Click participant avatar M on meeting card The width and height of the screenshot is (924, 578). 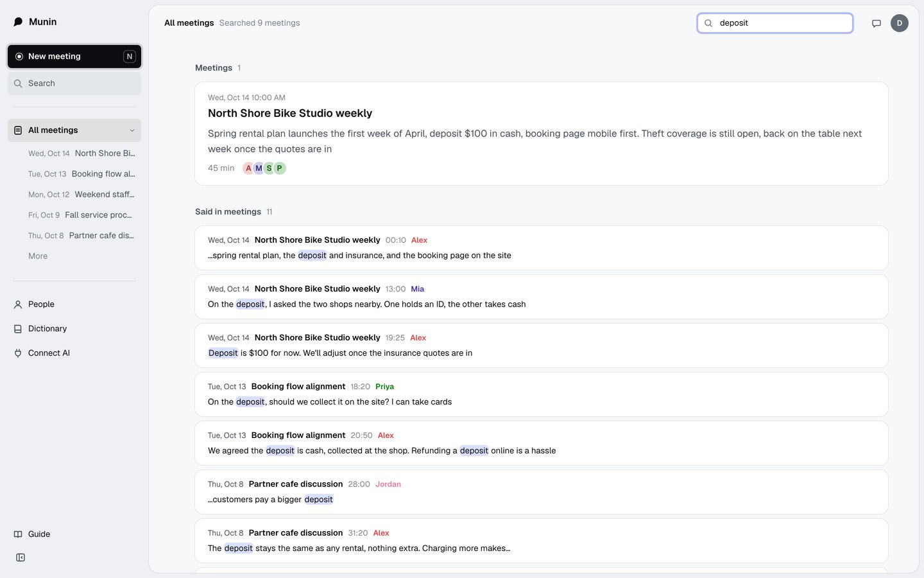(259, 168)
